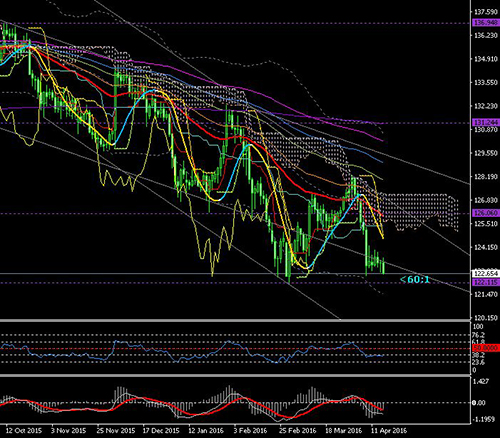500x438 pixels.
Task: Click the 17 Dec 2015 date label
Action: [161, 430]
